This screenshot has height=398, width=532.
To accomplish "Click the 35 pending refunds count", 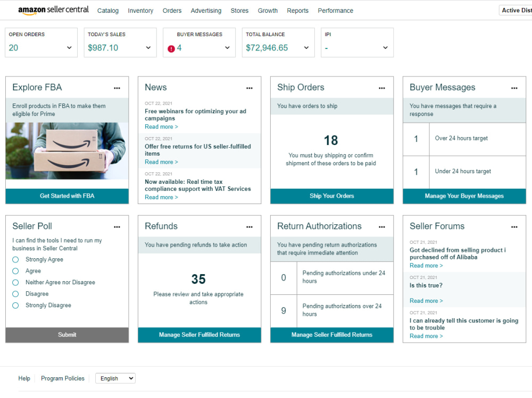I will pos(198,280).
